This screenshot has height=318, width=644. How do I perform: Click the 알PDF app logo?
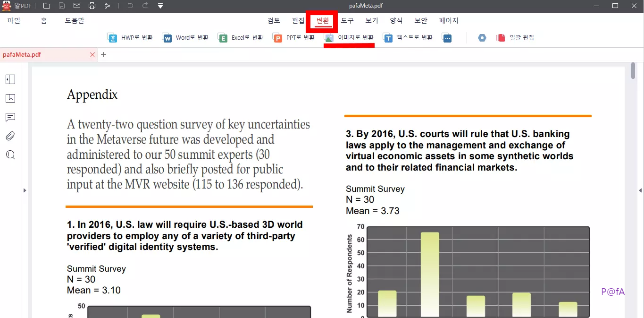pos(7,6)
